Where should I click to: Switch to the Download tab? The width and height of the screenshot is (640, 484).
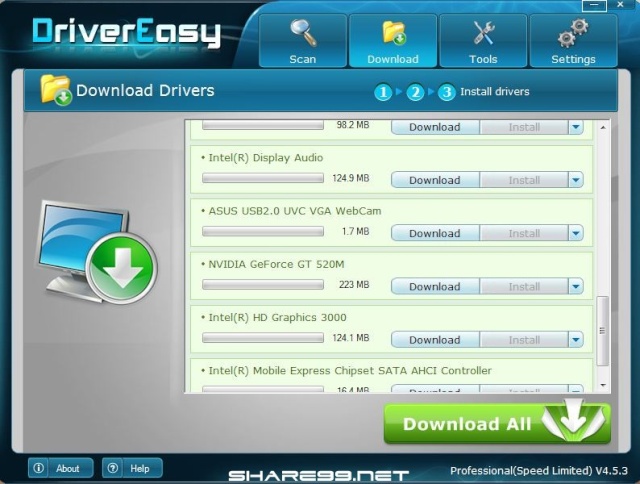pyautogui.click(x=393, y=41)
